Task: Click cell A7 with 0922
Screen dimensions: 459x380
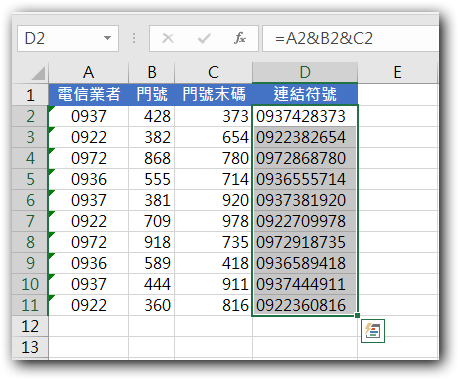Action: pyautogui.click(x=88, y=221)
